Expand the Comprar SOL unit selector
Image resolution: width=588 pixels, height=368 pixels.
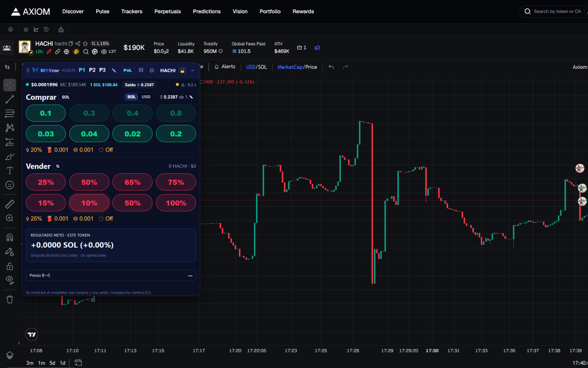[66, 98]
